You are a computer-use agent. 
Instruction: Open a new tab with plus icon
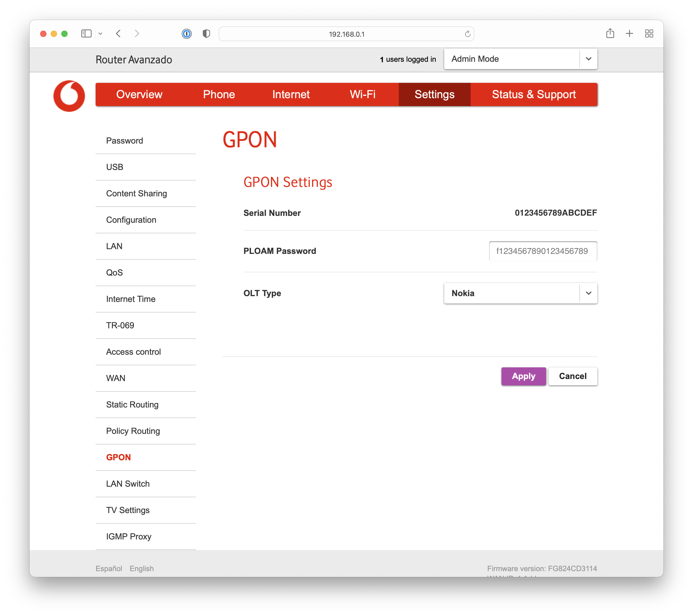click(x=629, y=34)
